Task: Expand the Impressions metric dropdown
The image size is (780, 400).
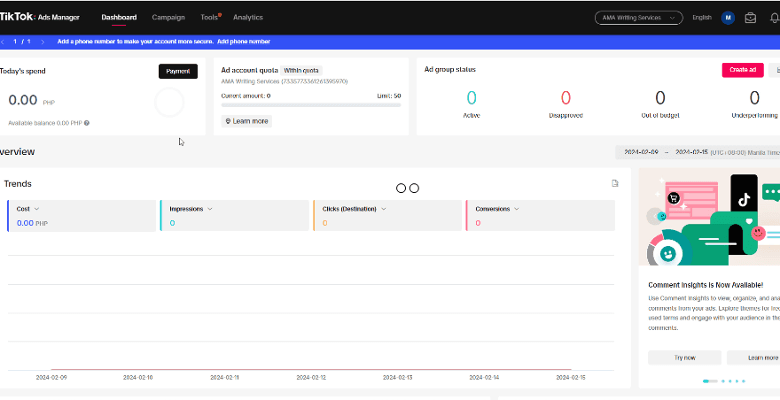Action: pyautogui.click(x=210, y=209)
